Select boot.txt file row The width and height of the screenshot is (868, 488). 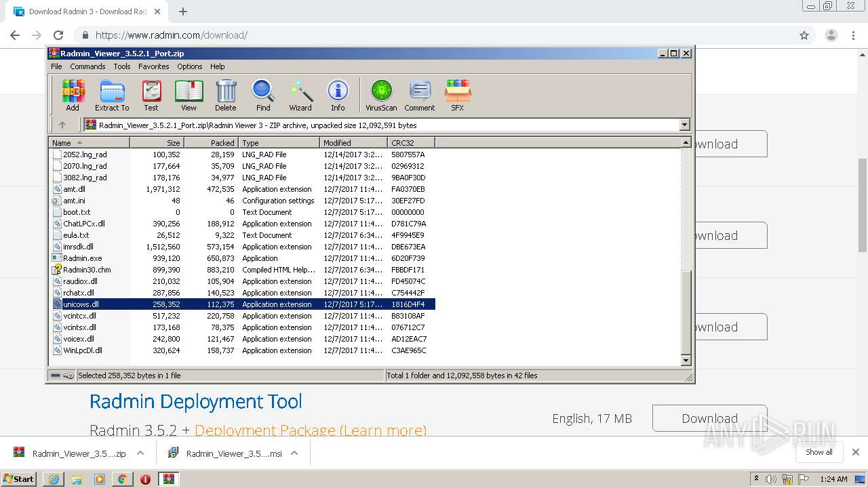243,212
